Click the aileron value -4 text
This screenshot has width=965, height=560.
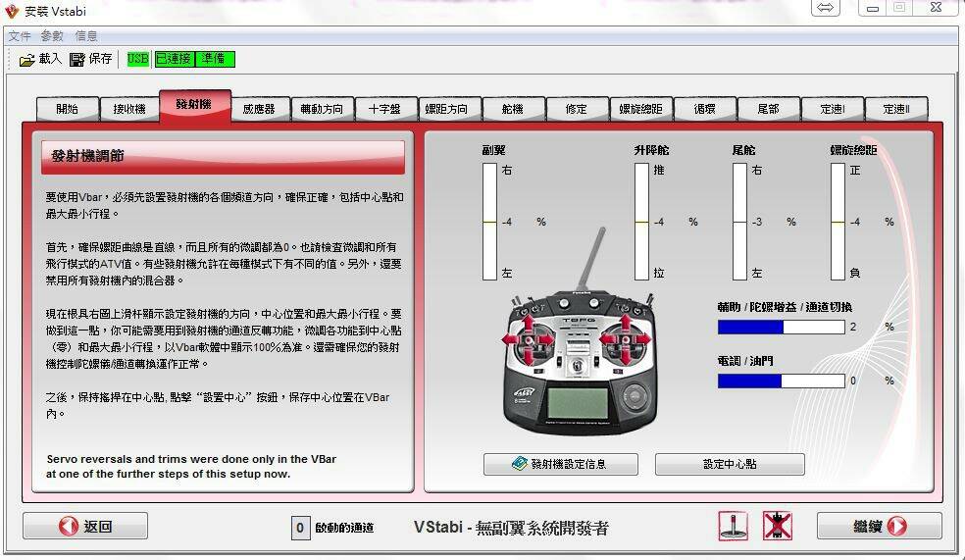tap(507, 222)
